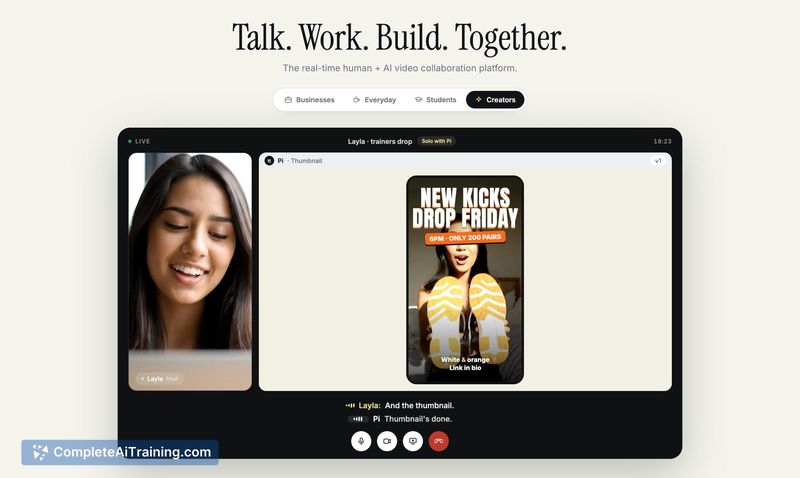The height and width of the screenshot is (478, 800).
Task: Click Layla's voice waveform icon
Action: coord(350,406)
